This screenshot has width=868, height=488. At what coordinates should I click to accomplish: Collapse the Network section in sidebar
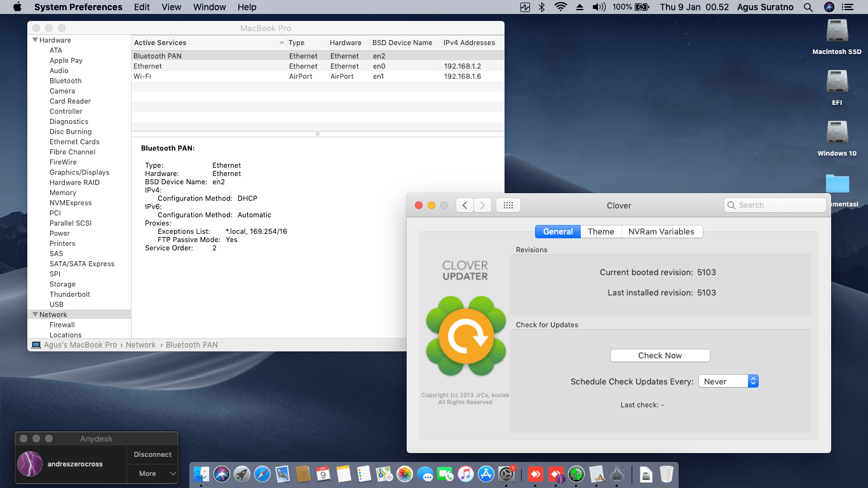point(36,315)
